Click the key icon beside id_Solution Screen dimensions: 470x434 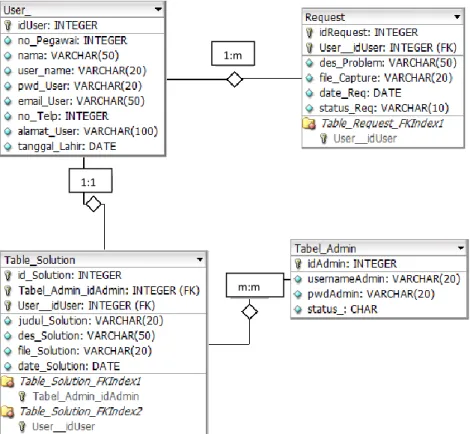pos(8,275)
